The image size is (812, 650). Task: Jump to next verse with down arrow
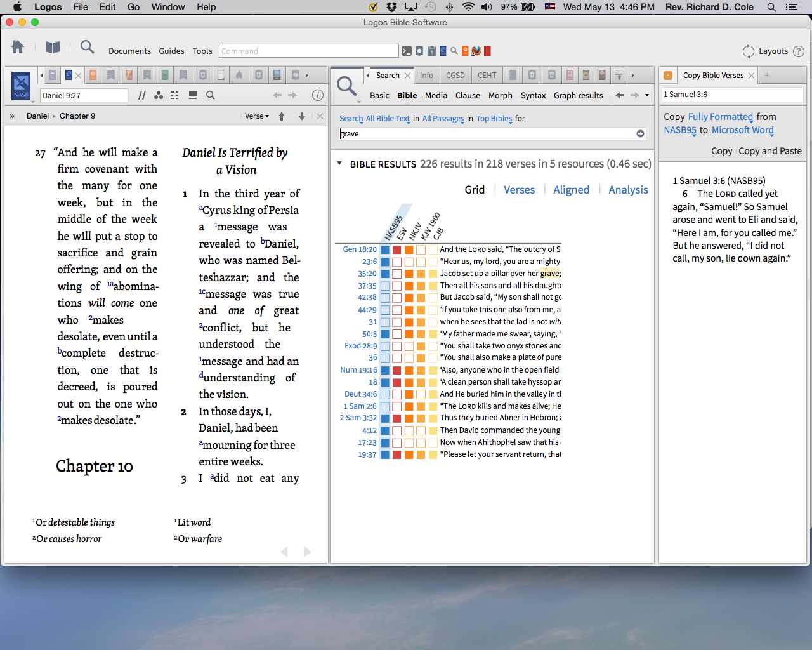pyautogui.click(x=302, y=116)
